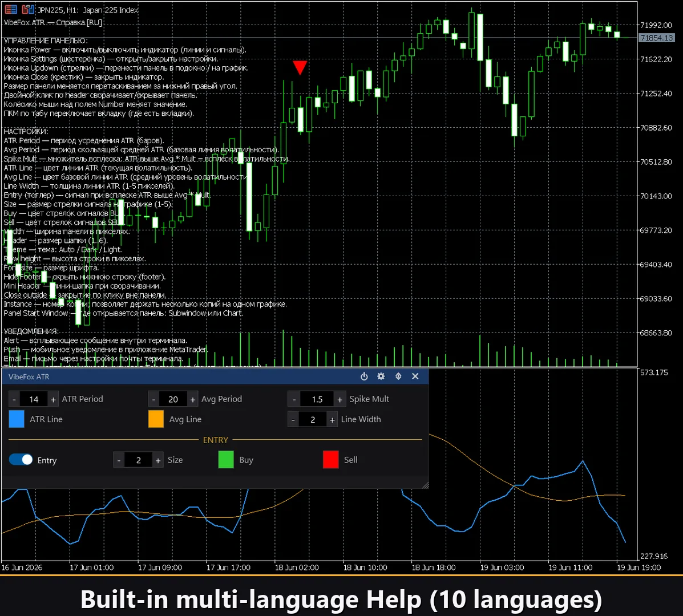This screenshot has height=616, width=683.
Task: Click the 'VibeFox ATR — Справка [RU]' help title
Action: (52, 22)
